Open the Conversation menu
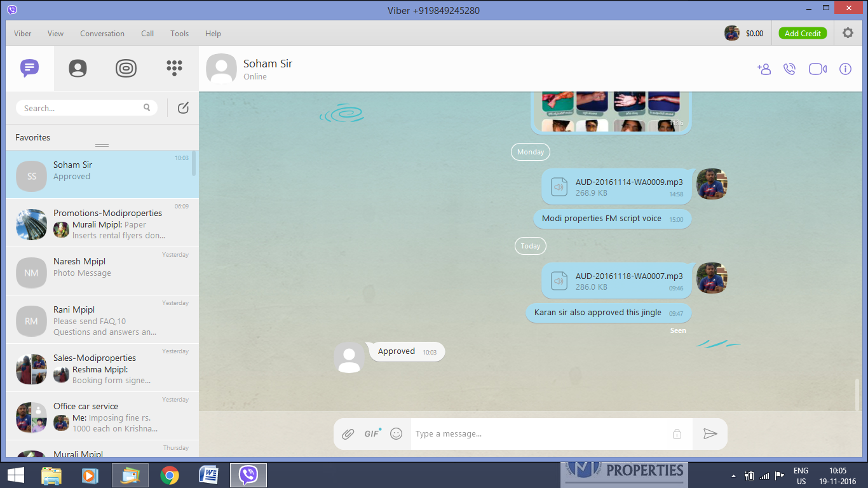The width and height of the screenshot is (868, 488). [102, 34]
